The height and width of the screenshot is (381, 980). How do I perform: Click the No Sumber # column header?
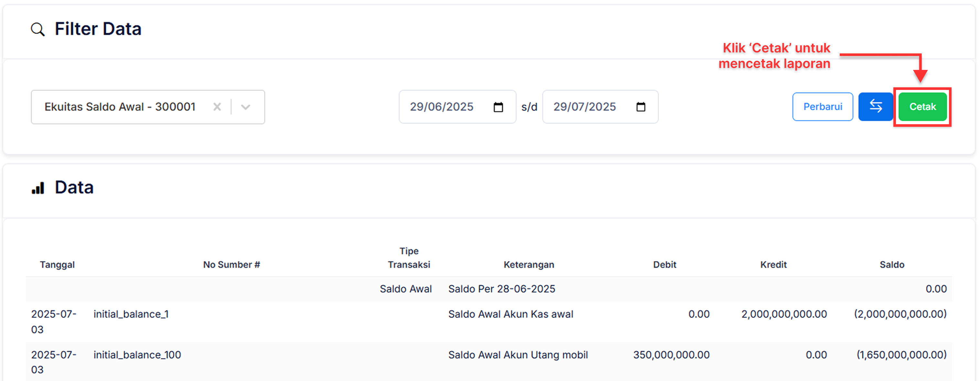coord(231,265)
